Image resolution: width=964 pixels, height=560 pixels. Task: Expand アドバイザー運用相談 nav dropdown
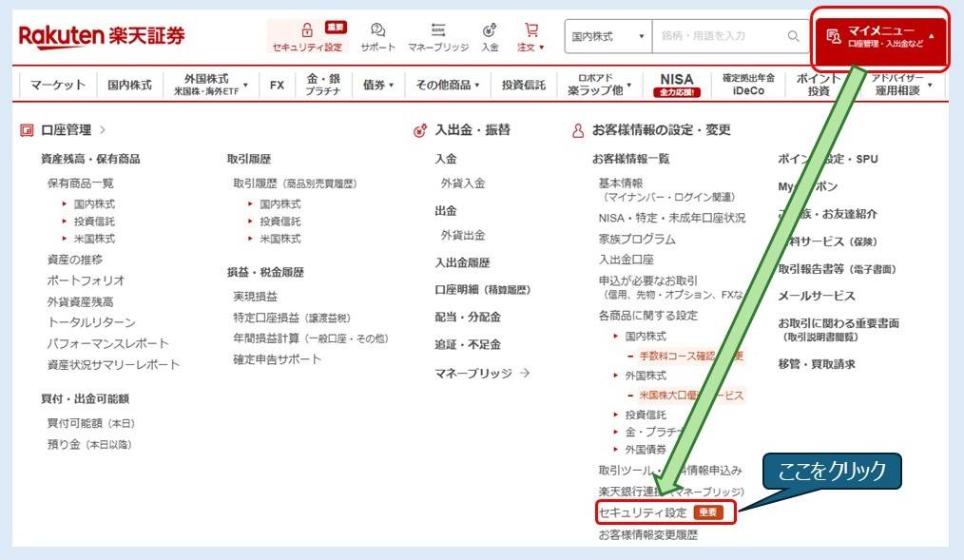pyautogui.click(x=901, y=85)
